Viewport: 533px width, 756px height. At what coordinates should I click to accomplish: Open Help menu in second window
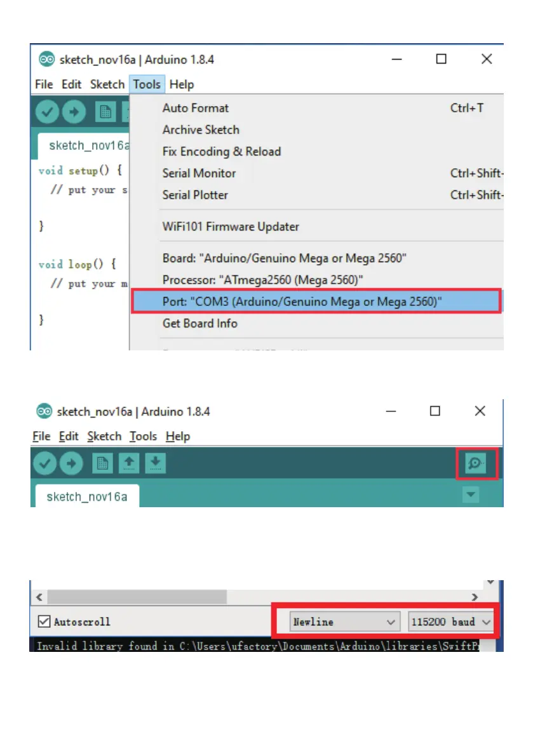point(178,436)
